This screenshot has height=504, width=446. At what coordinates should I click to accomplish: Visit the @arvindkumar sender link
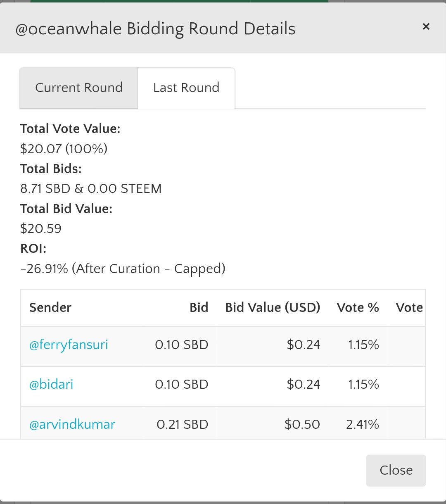(72, 424)
